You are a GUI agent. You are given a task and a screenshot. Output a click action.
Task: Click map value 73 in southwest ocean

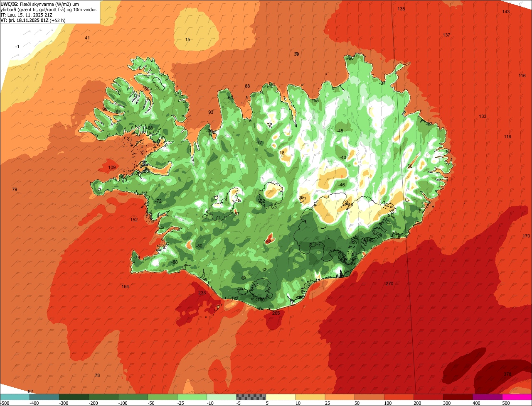point(97,375)
